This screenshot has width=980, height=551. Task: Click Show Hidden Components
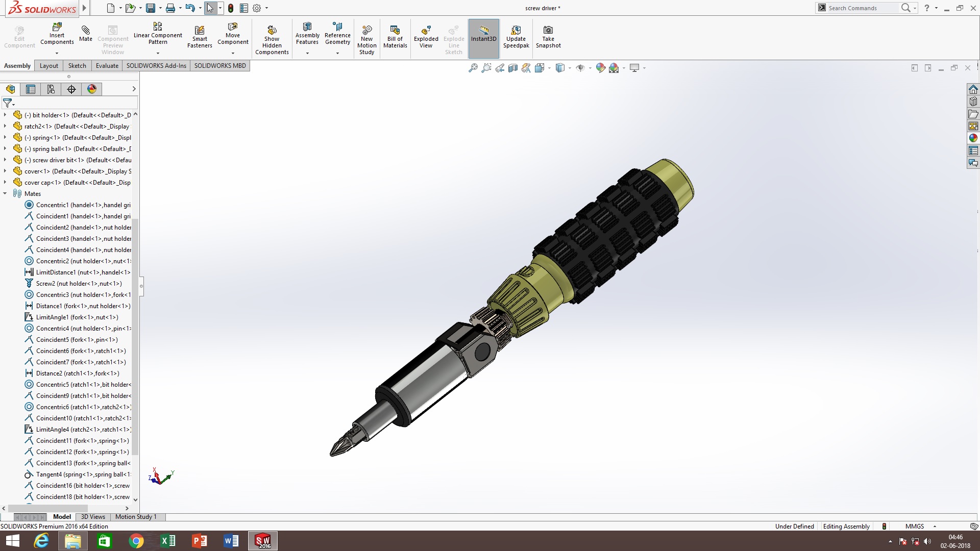tap(272, 40)
